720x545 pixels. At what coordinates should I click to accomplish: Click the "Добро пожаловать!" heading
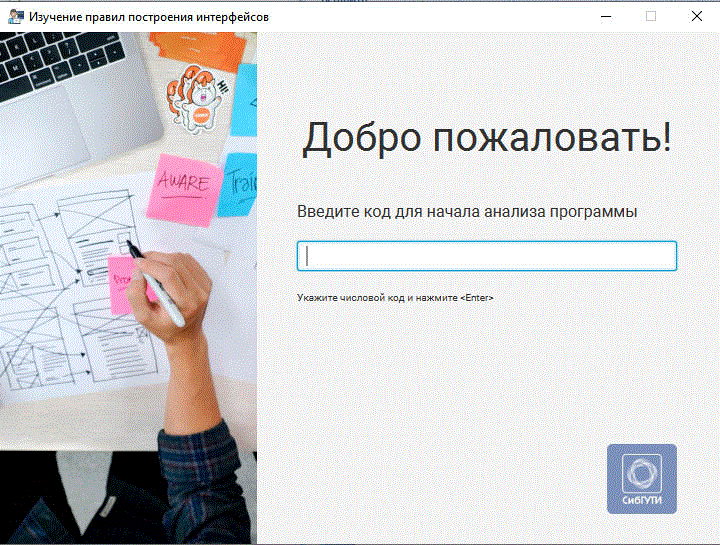tap(487, 138)
